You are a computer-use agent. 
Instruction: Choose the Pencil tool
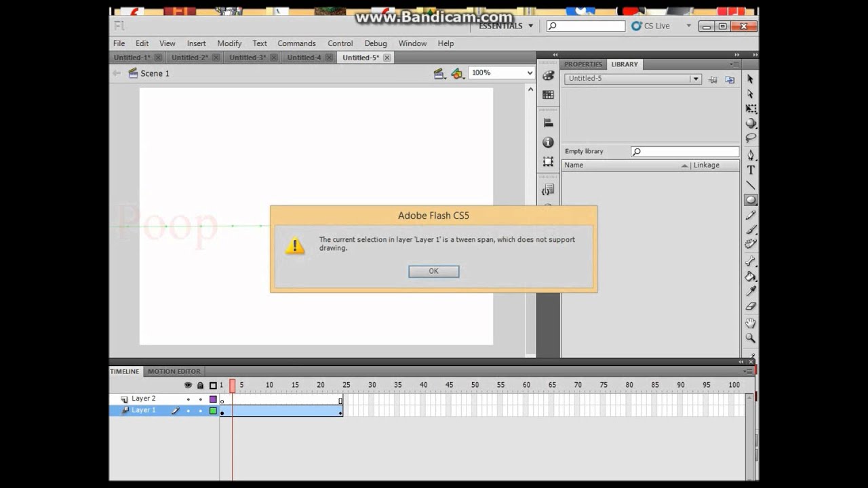pos(751,215)
